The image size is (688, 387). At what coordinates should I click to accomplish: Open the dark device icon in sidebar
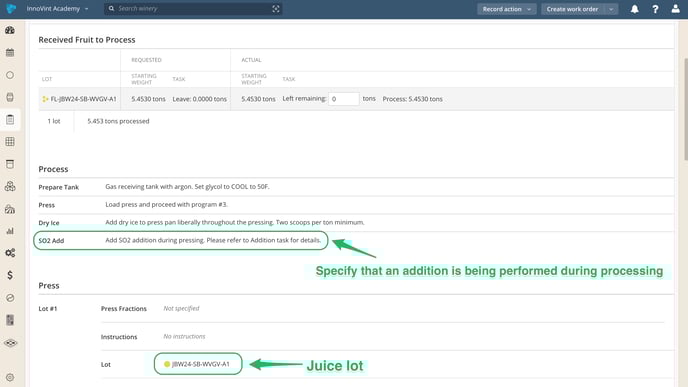coord(10,320)
